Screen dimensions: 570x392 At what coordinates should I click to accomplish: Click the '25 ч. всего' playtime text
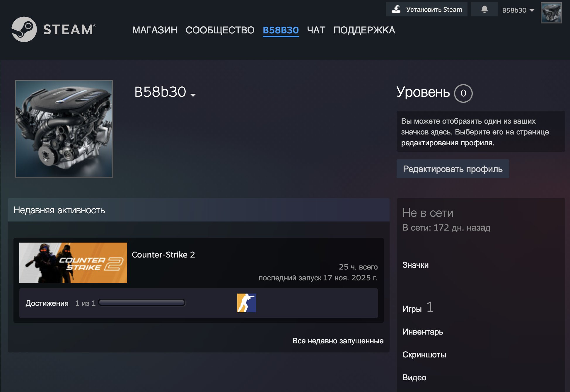click(358, 267)
